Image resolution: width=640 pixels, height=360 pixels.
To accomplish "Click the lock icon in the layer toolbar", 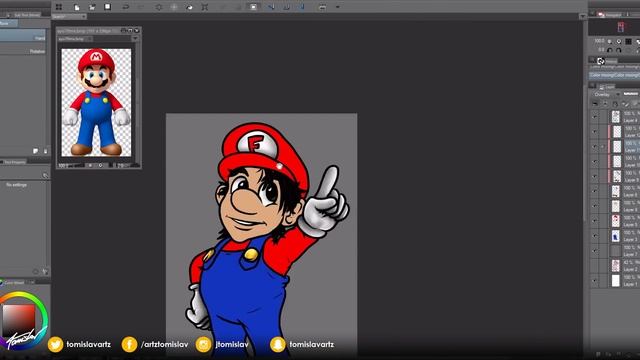I will [615, 104].
